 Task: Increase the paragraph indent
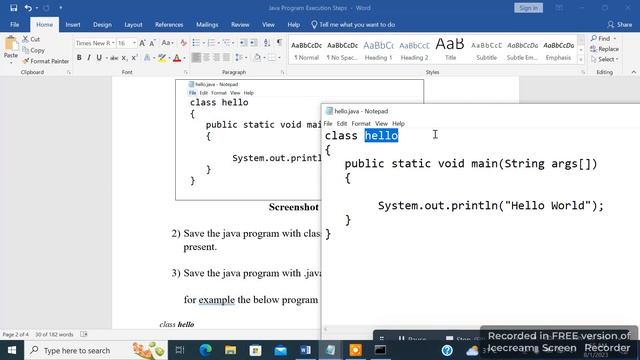point(253,43)
